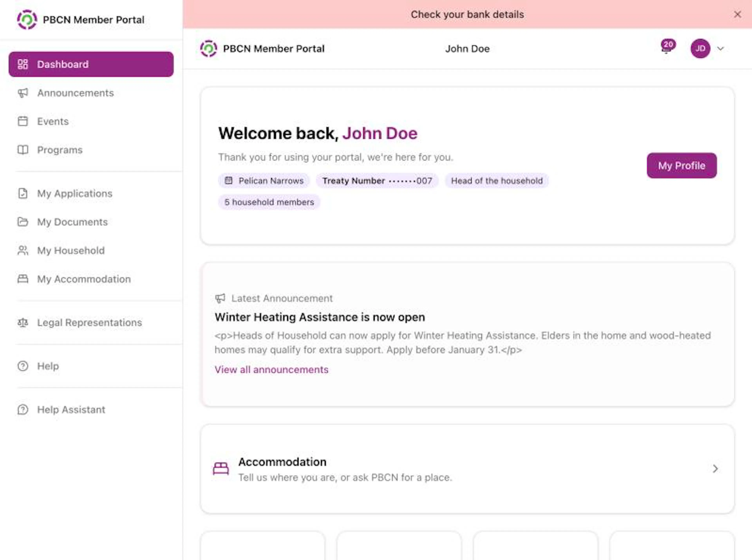Screen dimensions: 752x560
Task: Click the Winter Heating Assistance announcement title
Action: [x=320, y=317]
